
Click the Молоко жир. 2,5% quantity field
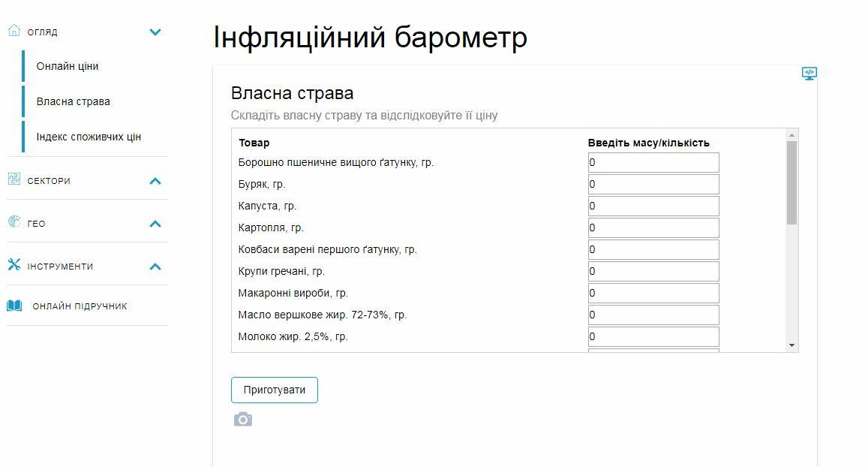[653, 336]
